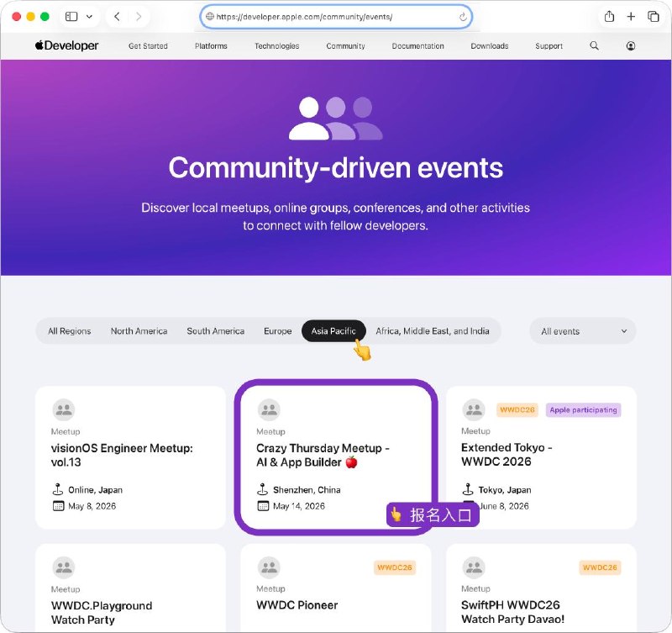Open a new tab with plus icon
The height and width of the screenshot is (633, 672).
[631, 16]
